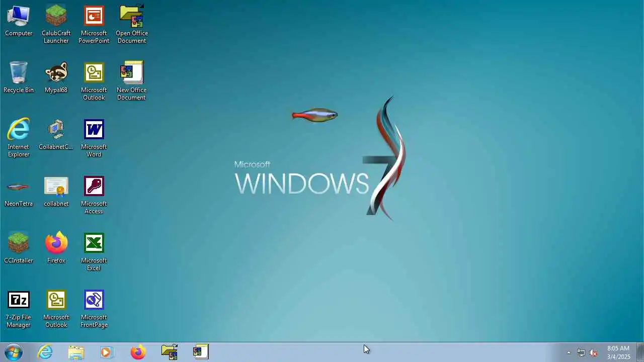Open Windows Explorer folder from taskbar

(x=76, y=352)
